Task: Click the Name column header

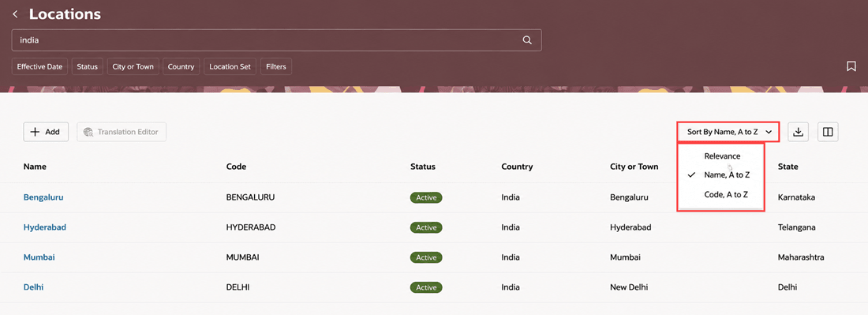Action: pos(35,167)
